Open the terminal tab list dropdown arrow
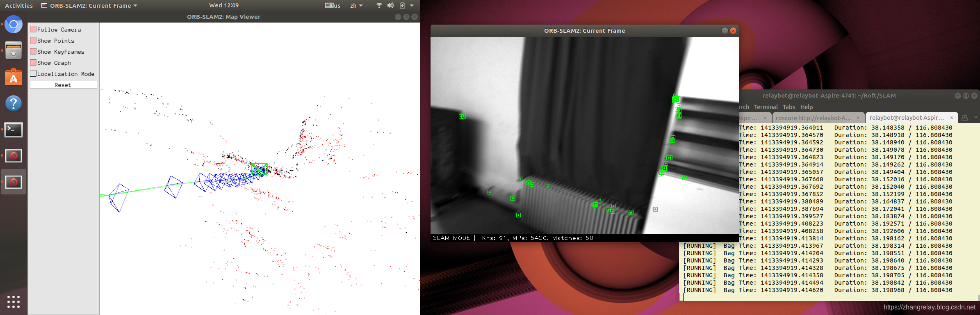Image resolution: width=980 pixels, height=315 pixels. click(x=975, y=118)
